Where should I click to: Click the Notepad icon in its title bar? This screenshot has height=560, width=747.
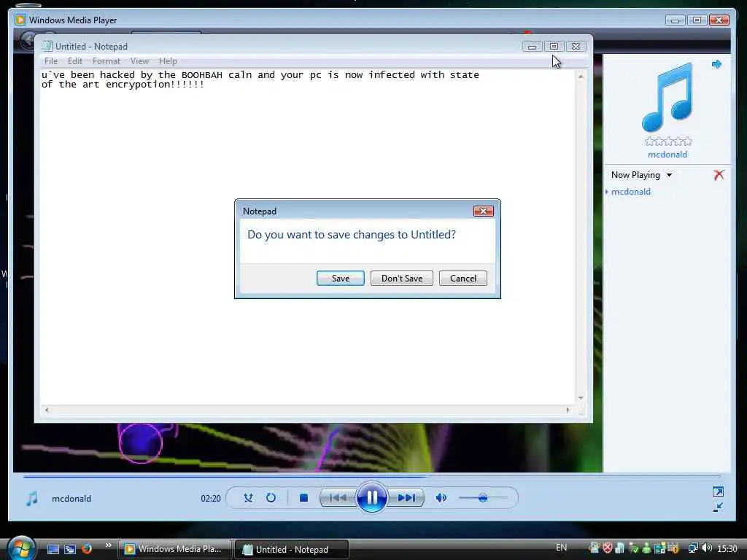pyautogui.click(x=47, y=46)
